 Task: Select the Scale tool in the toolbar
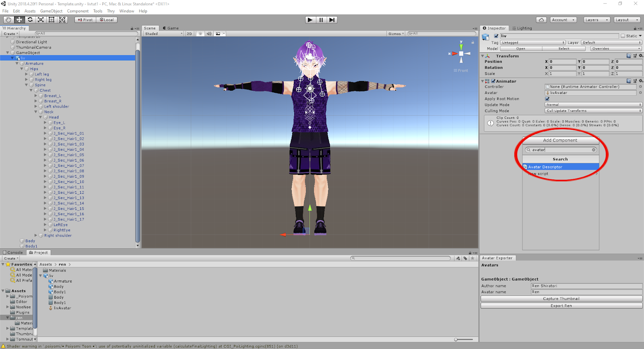[x=41, y=20]
